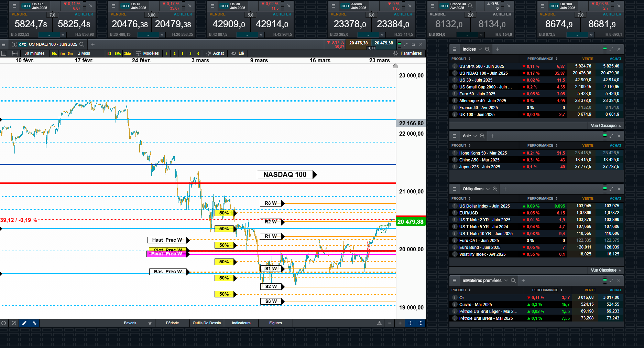Select the 3Mo range shortcut

coord(128,54)
